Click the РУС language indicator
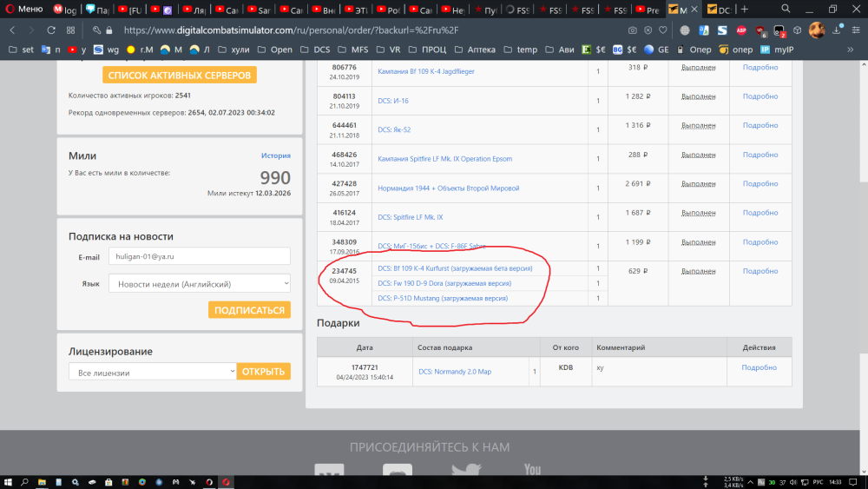This screenshot has height=489, width=868. pyautogui.click(x=819, y=482)
